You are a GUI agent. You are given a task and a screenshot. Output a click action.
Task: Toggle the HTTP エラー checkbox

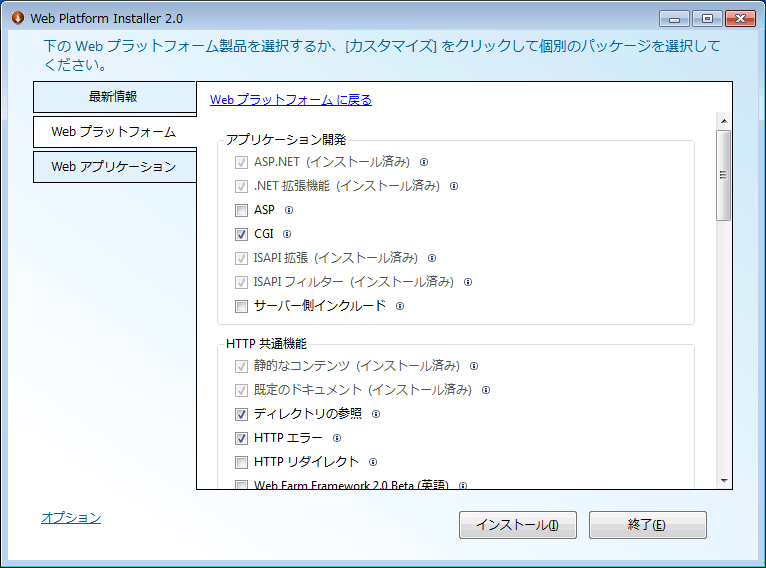point(241,438)
